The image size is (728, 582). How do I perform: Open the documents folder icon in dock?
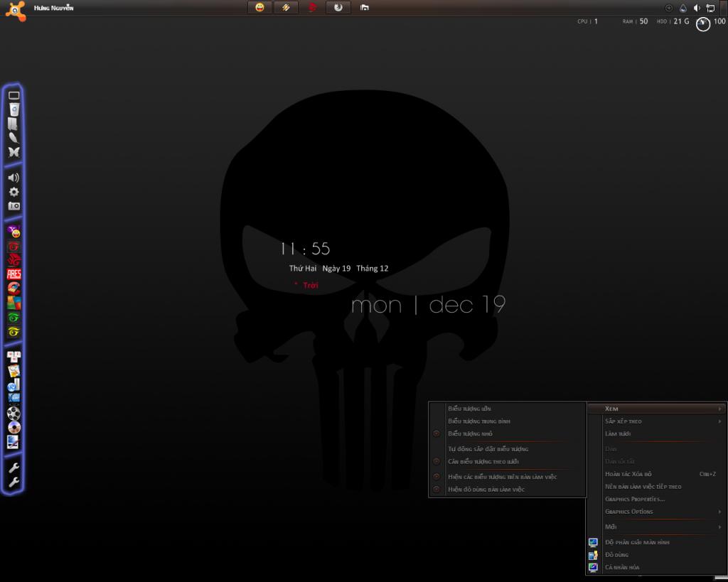tap(13, 124)
